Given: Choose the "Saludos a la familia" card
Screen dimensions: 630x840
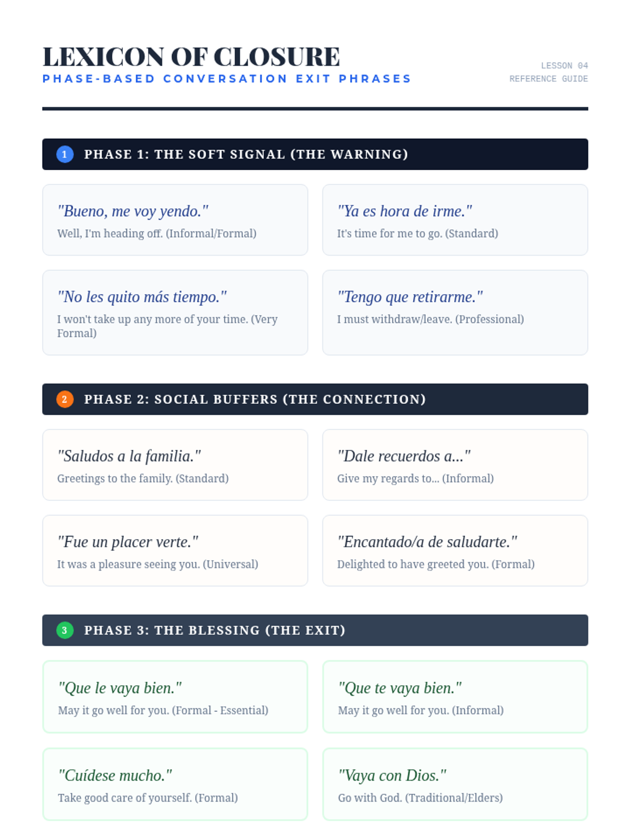Looking at the screenshot, I should [175, 465].
